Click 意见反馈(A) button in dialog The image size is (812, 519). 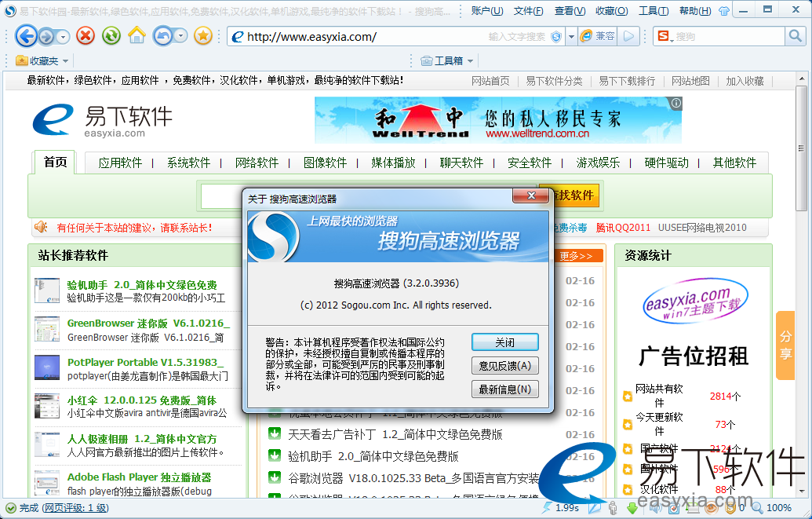click(505, 366)
